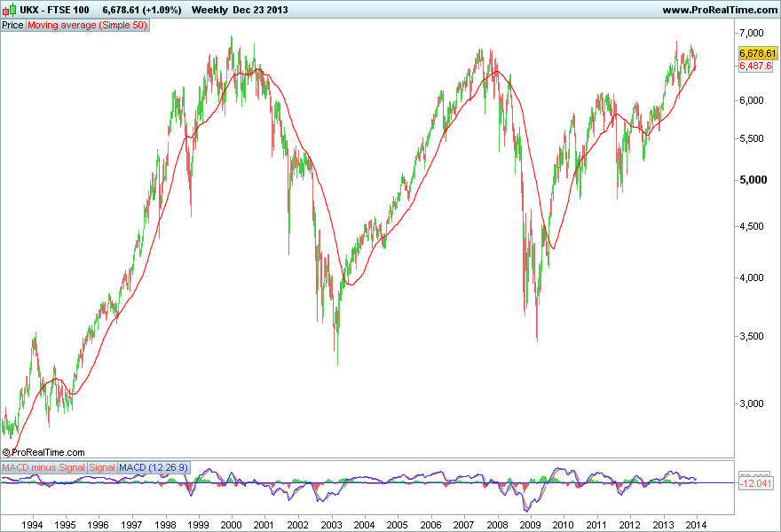
Task: Click the 4,500 price axis label
Action: (752, 226)
